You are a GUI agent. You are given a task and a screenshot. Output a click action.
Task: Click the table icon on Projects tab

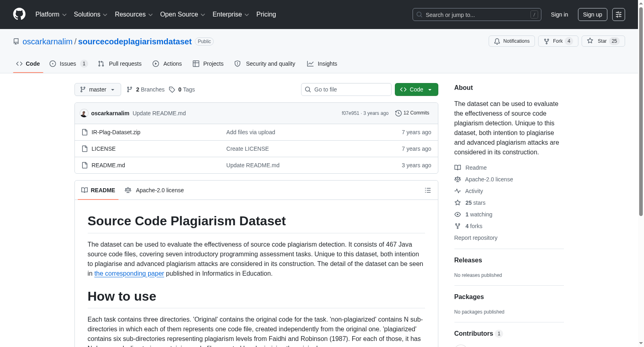coord(196,64)
